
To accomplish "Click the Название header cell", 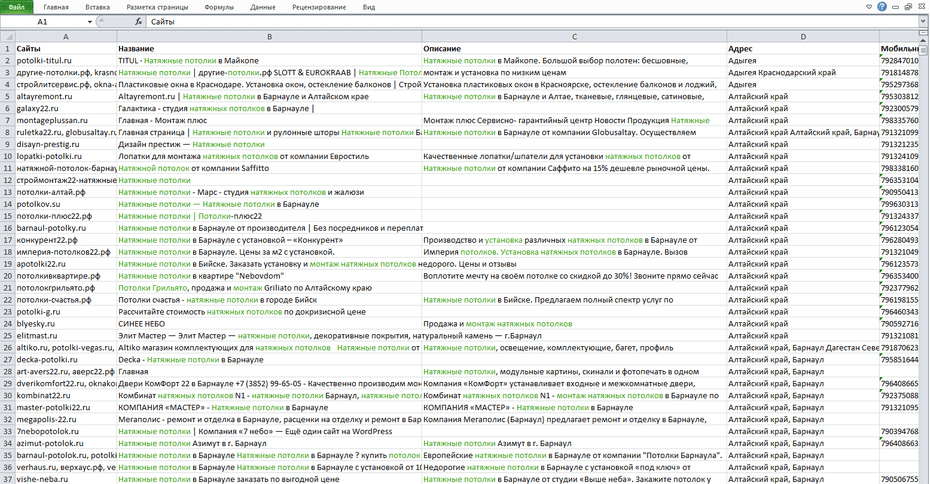I will (x=269, y=49).
